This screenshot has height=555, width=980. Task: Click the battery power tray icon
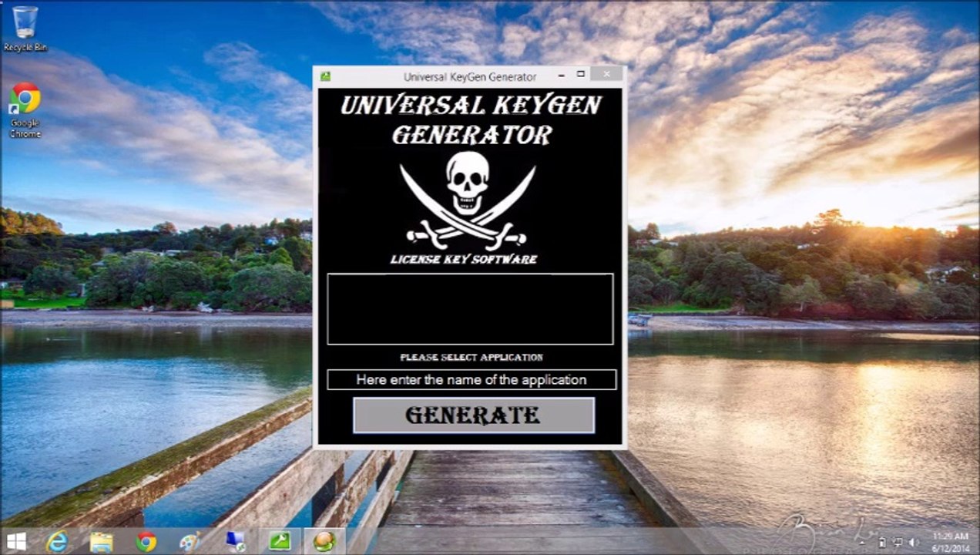pos(883,542)
